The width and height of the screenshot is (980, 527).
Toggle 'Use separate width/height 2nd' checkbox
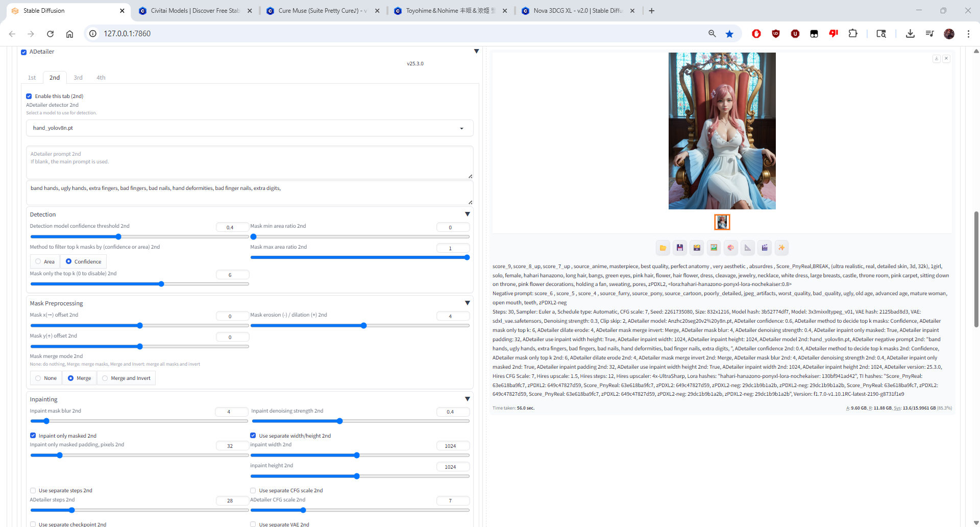(253, 436)
